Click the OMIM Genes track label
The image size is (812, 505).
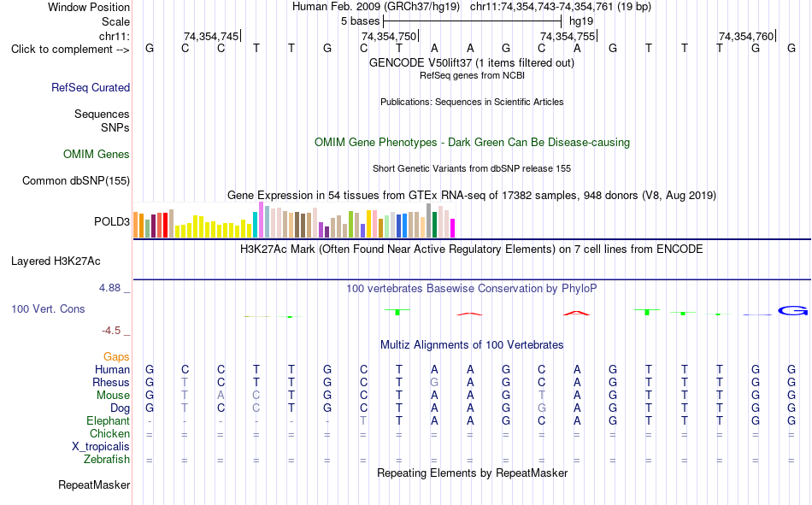pos(97,155)
